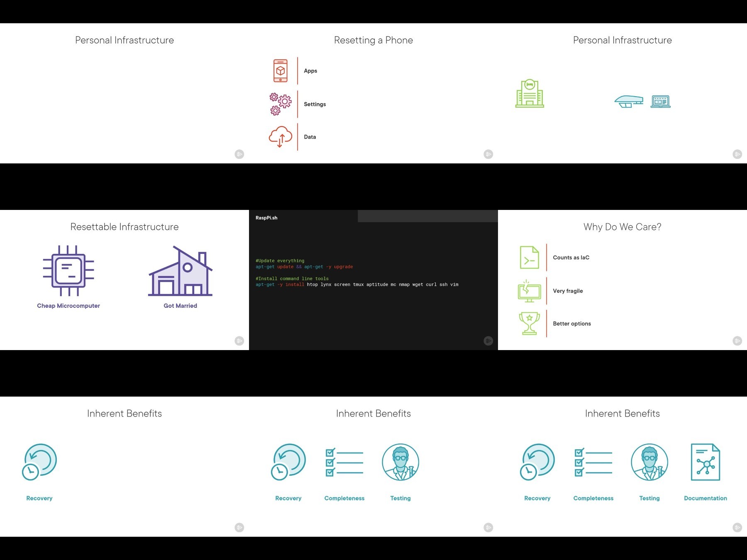The width and height of the screenshot is (747, 560).
Task: Click the '#Update everything' comment line
Action: (280, 261)
